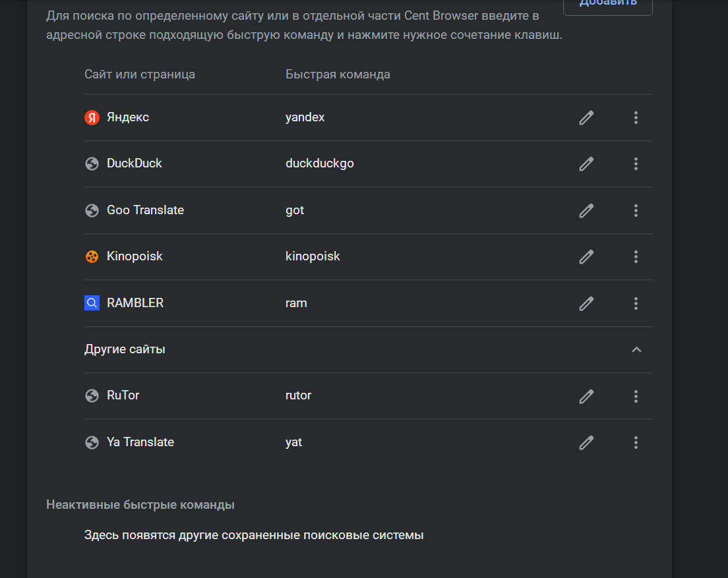Open more actions for Яндекс

(636, 118)
